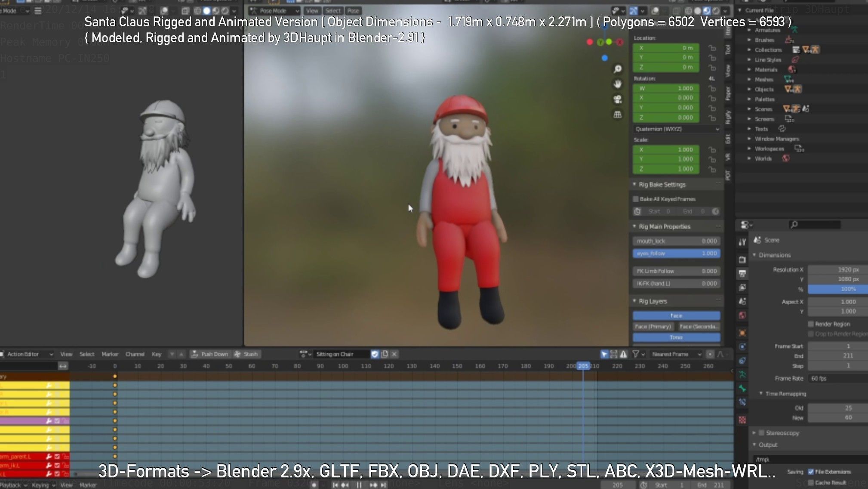Duplicate the Sitting on Chair action icon
868x489 pixels.
(385, 354)
